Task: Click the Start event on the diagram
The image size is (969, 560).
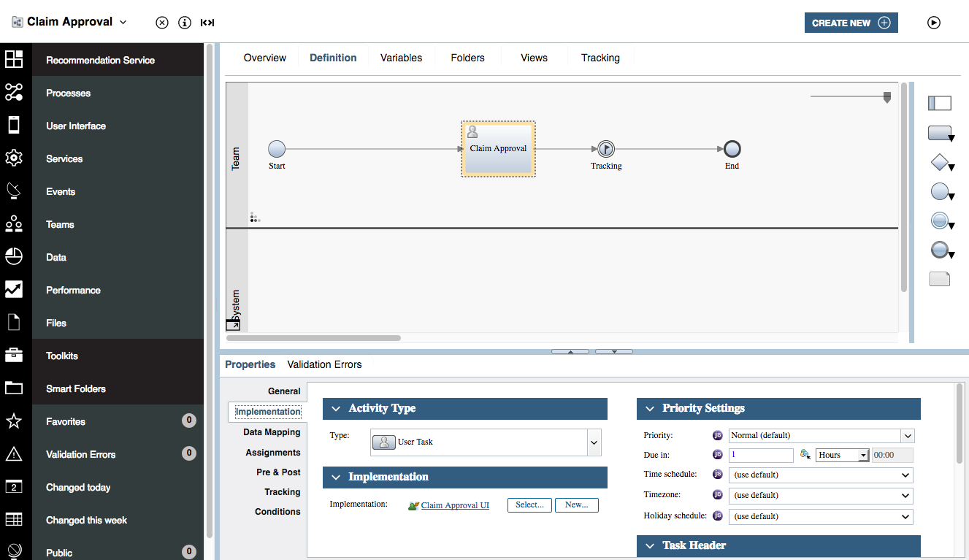Action: pyautogui.click(x=277, y=149)
